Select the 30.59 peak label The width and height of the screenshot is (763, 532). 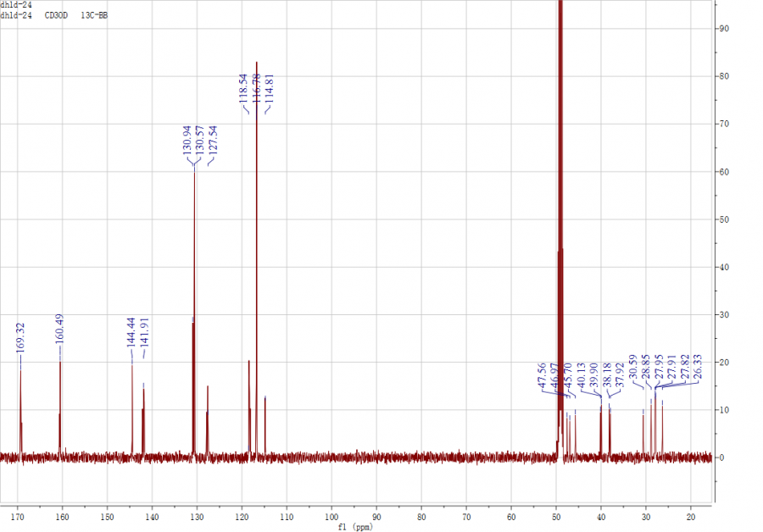[x=632, y=367]
